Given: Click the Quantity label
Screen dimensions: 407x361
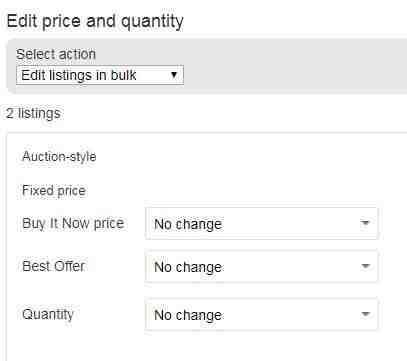Looking at the screenshot, I should [x=48, y=314].
